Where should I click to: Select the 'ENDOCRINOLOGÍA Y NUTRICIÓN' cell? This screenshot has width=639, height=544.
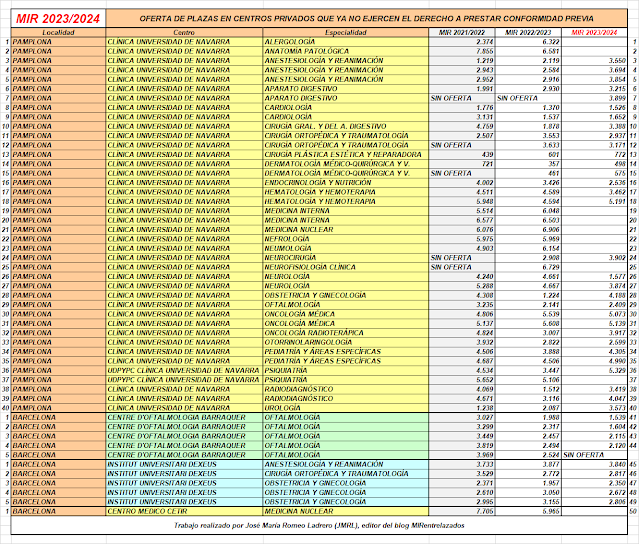coord(346,183)
